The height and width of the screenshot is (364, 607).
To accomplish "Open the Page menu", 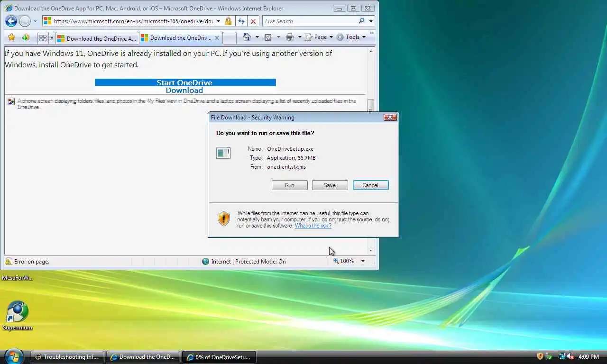I will 319,37.
